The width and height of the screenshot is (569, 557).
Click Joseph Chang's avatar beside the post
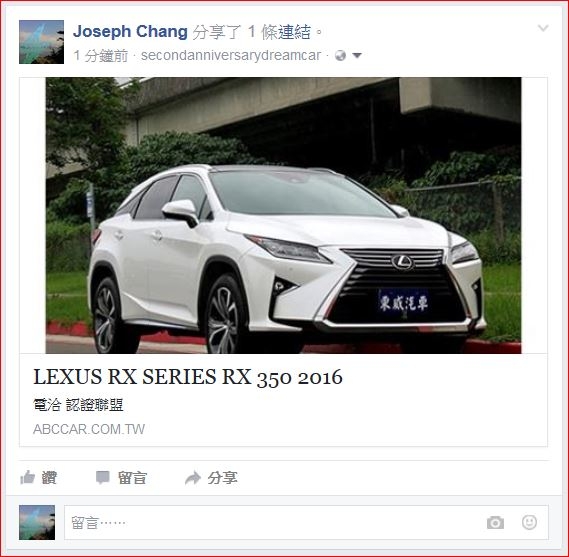(x=41, y=42)
